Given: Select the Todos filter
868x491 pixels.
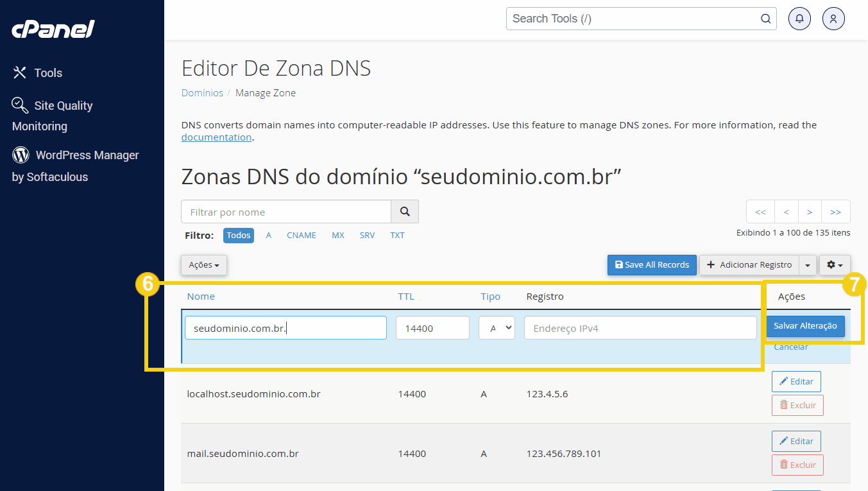Looking at the screenshot, I should pos(239,236).
